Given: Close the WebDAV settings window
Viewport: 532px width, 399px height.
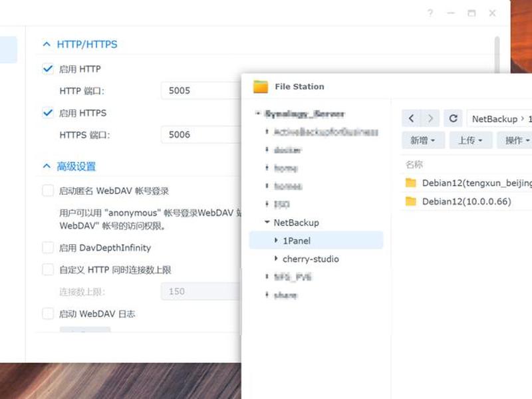Looking at the screenshot, I should [x=492, y=13].
